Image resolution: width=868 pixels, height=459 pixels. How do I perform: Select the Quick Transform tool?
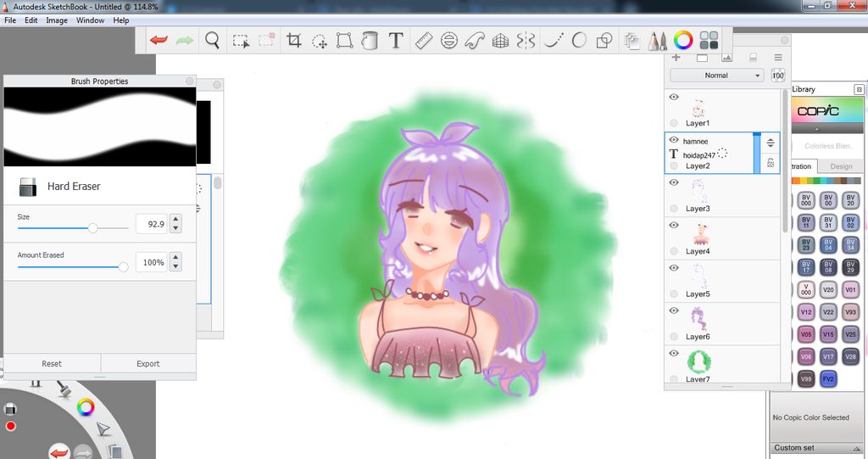pyautogui.click(x=320, y=41)
